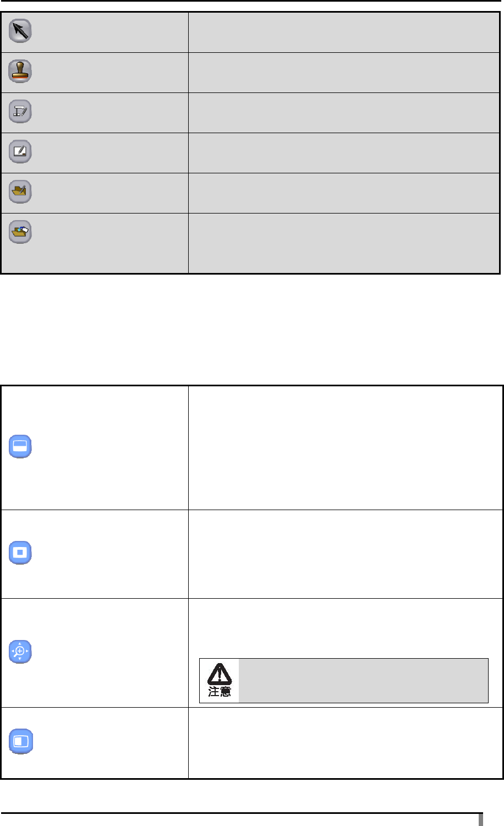This screenshot has height=826, width=504.
Task: Click the description cell next to the text-pencil icon
Action: click(x=344, y=113)
